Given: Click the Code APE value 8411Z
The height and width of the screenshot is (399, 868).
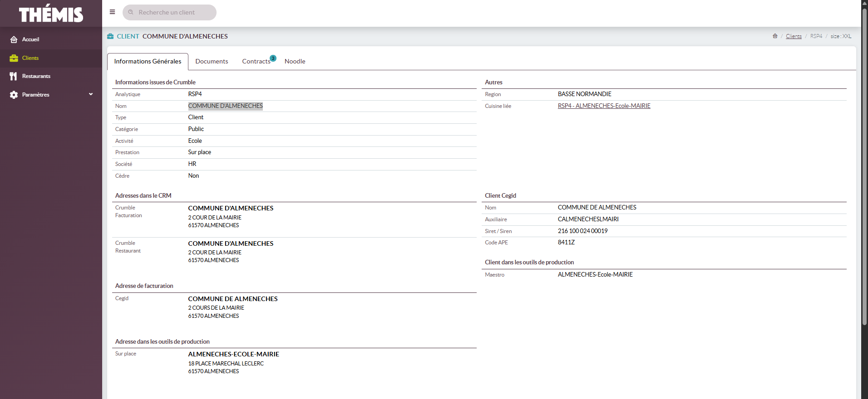Looking at the screenshot, I should pos(566,243).
